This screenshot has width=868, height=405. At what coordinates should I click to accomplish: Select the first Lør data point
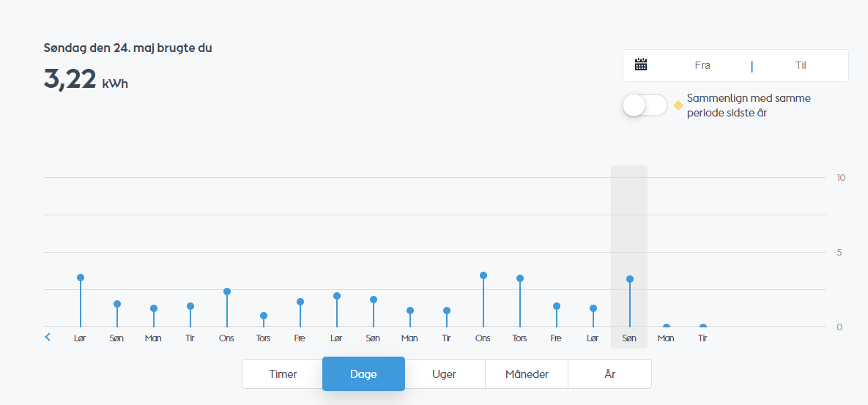pos(81,278)
